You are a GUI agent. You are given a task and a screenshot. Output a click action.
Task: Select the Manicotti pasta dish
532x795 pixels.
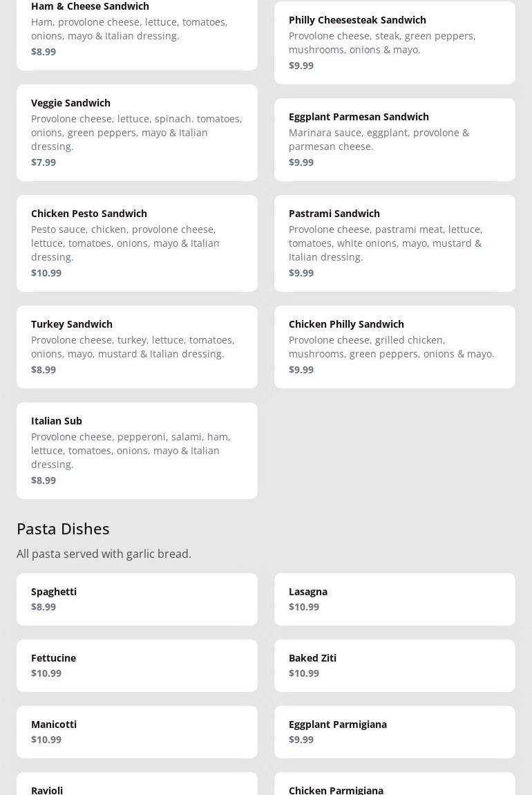coord(137,732)
